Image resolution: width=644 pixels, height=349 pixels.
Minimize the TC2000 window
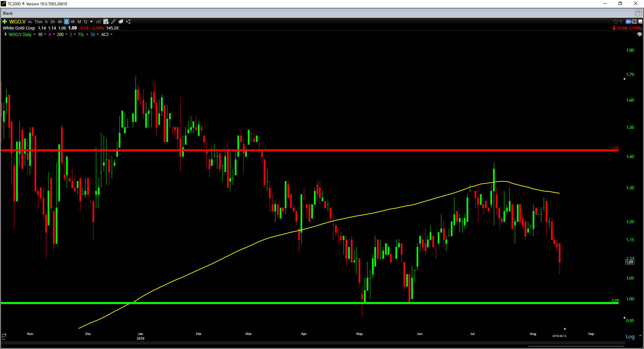point(605,4)
